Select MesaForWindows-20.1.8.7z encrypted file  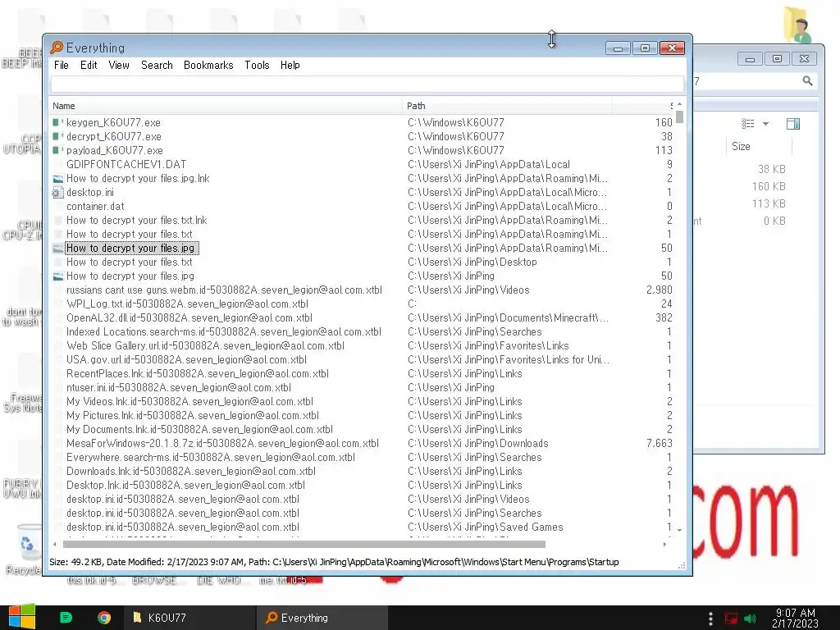tap(222, 443)
